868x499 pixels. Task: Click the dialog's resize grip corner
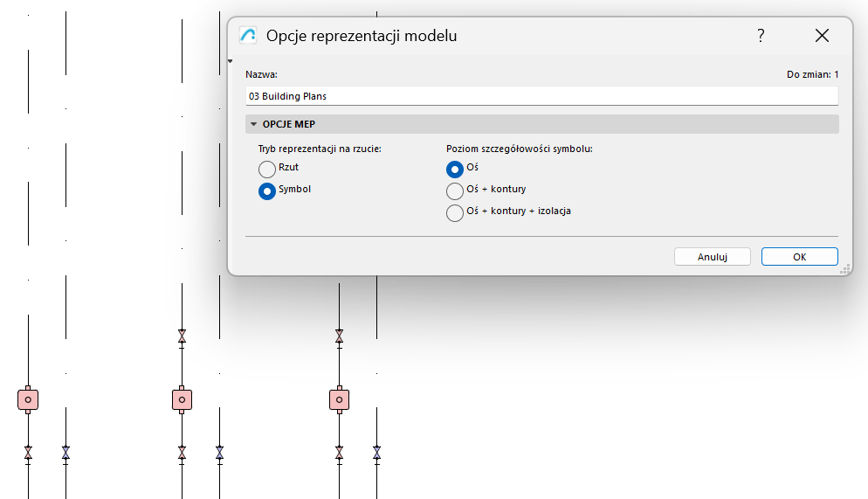tap(845, 271)
